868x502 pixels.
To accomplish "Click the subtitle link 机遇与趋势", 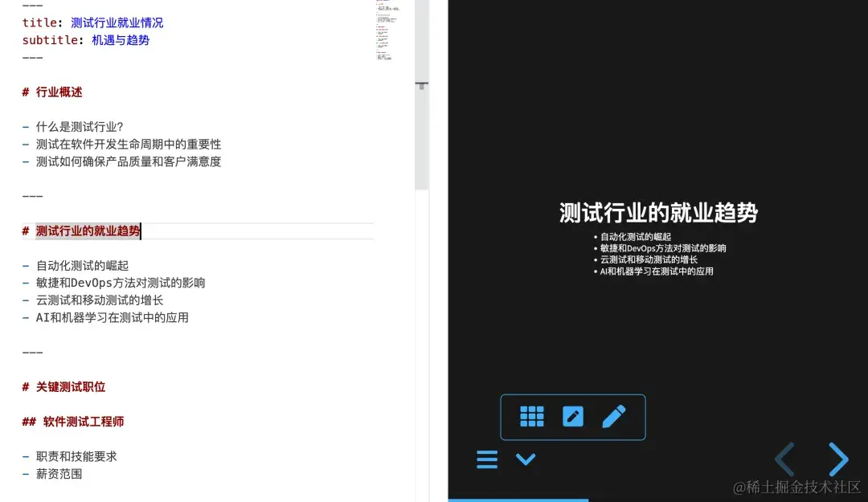I will [120, 40].
